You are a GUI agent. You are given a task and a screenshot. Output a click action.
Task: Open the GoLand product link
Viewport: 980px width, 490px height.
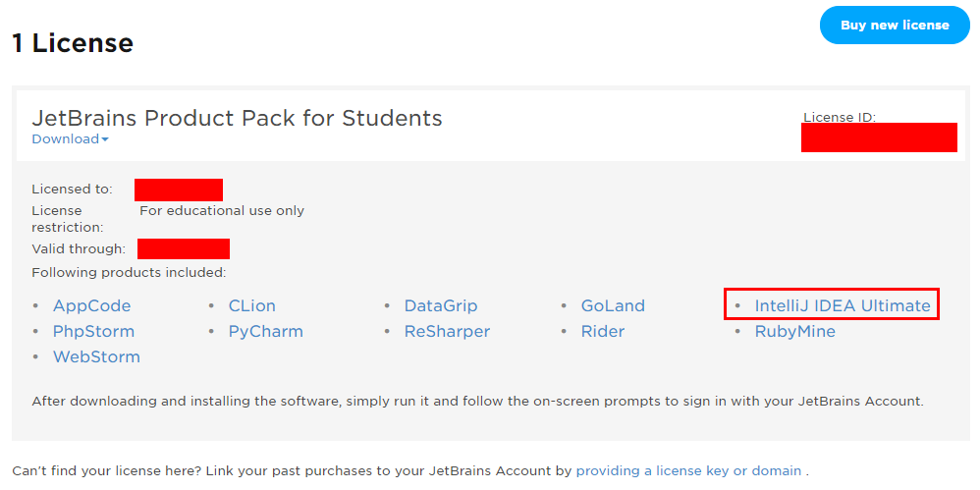(613, 305)
